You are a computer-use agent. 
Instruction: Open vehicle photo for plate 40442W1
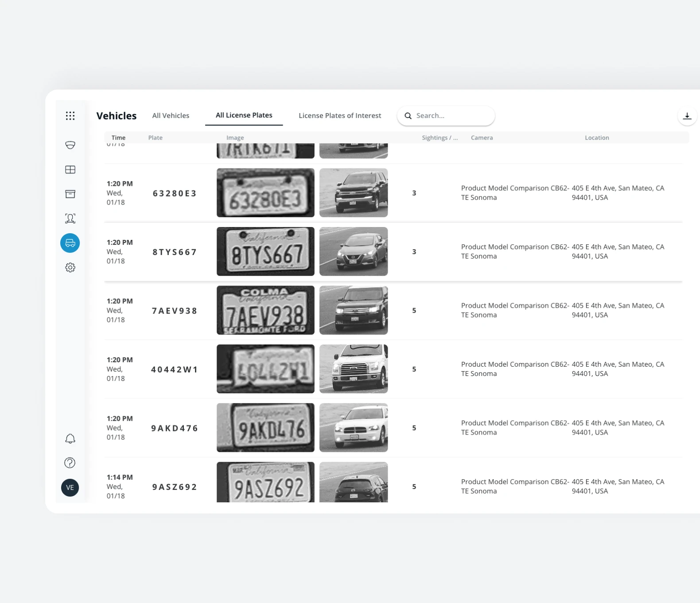pos(354,369)
